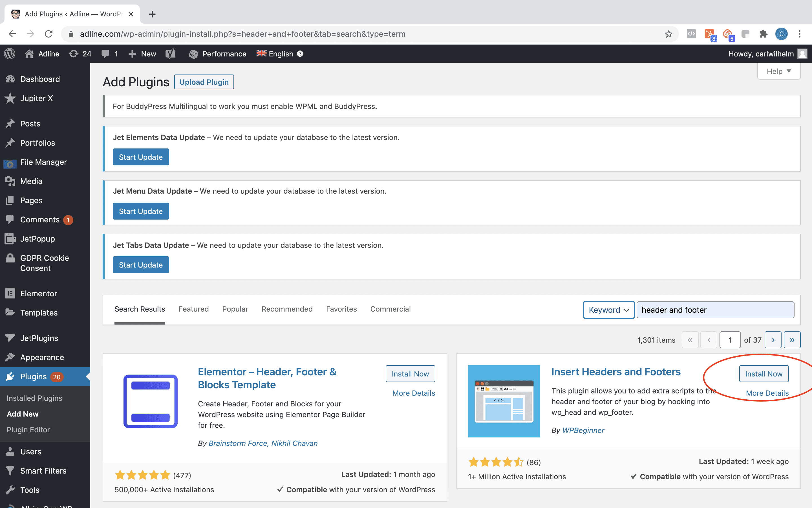Switch to the Commercial tab
This screenshot has height=508, width=812.
[390, 309]
